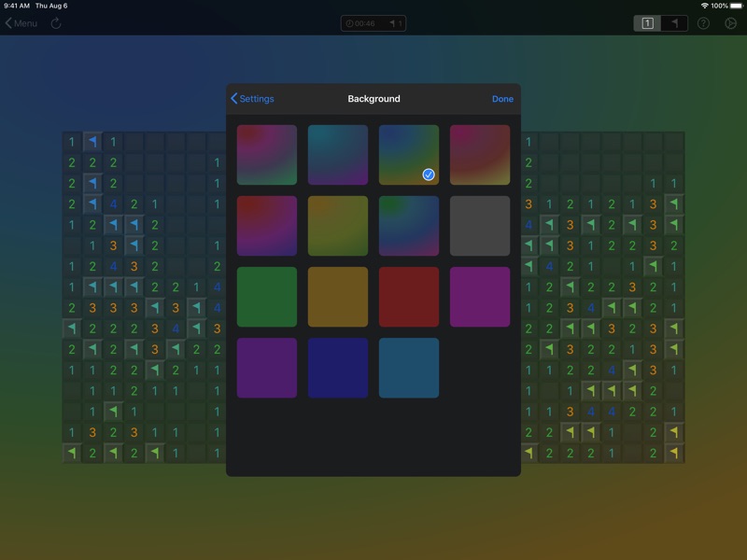This screenshot has height=560, width=747.
Task: Select the solid red background
Action: pyautogui.click(x=409, y=296)
